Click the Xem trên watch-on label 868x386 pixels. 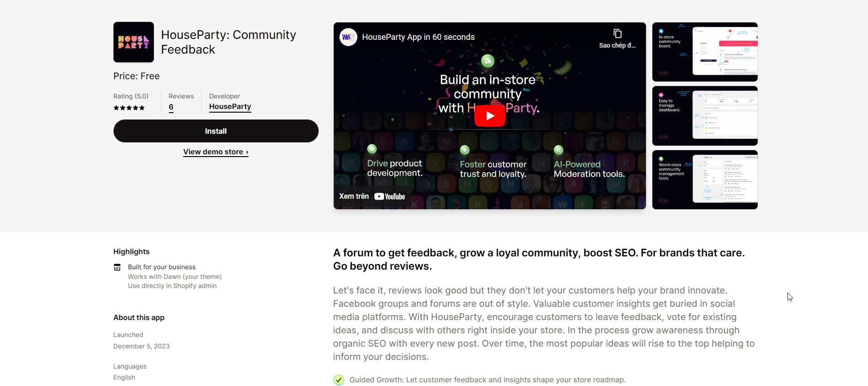coord(354,196)
